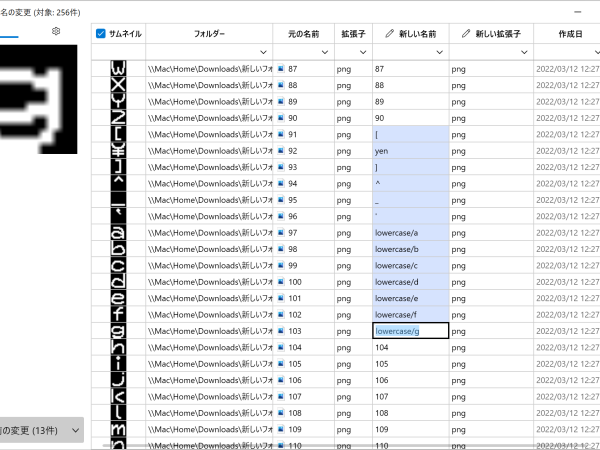The image size is (600, 450).
Task: Sort by 元の名前 column header
Action: tap(303, 34)
